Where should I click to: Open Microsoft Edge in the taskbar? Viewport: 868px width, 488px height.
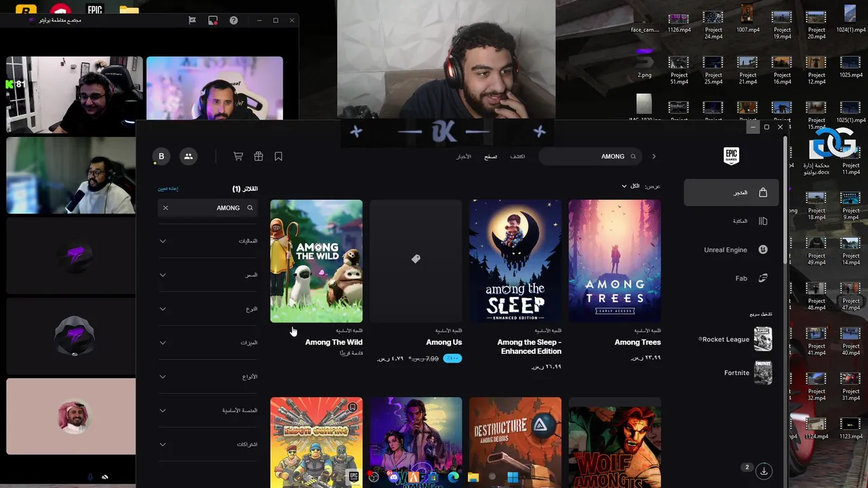453,477
